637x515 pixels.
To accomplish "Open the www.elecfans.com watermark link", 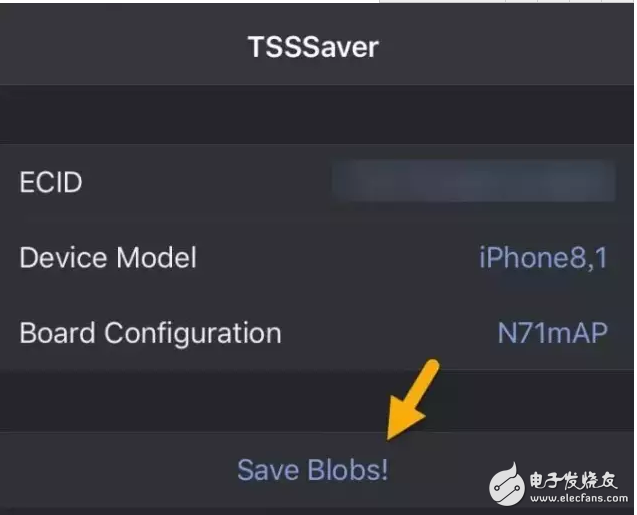I will click(x=579, y=498).
